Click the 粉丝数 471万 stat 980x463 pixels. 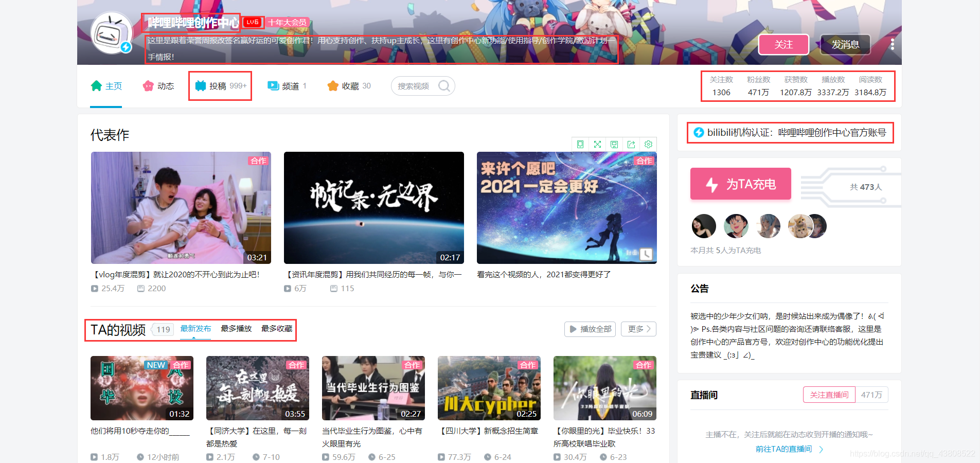(758, 86)
